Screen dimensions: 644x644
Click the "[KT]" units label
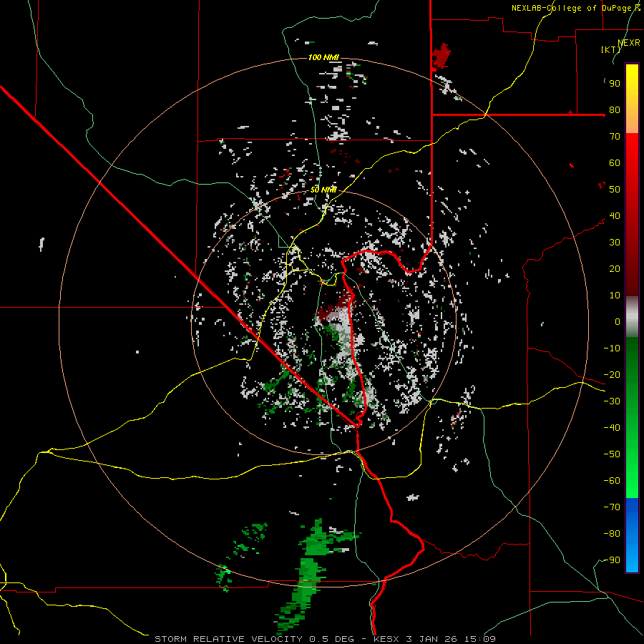click(610, 49)
